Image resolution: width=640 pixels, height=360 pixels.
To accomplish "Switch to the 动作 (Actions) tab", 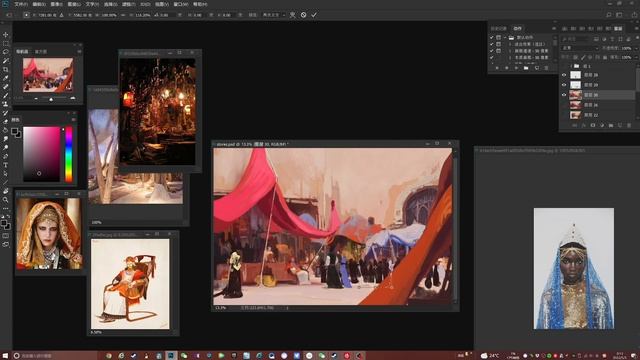I will point(518,29).
